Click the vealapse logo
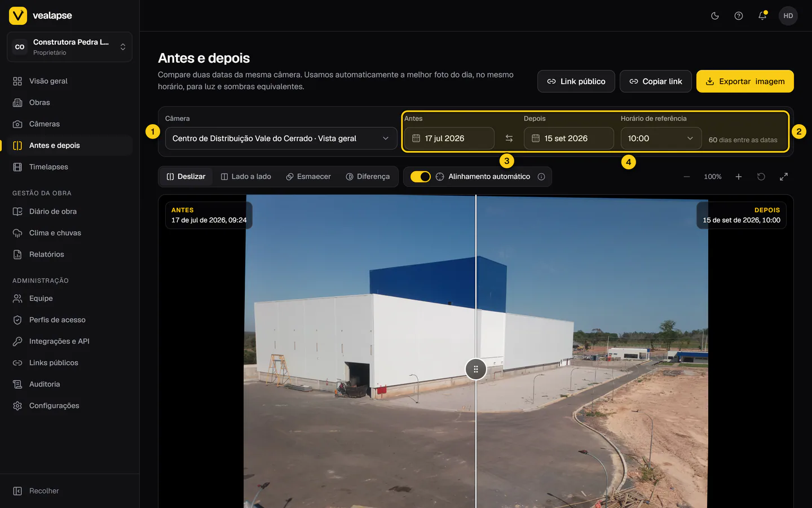 41,16
